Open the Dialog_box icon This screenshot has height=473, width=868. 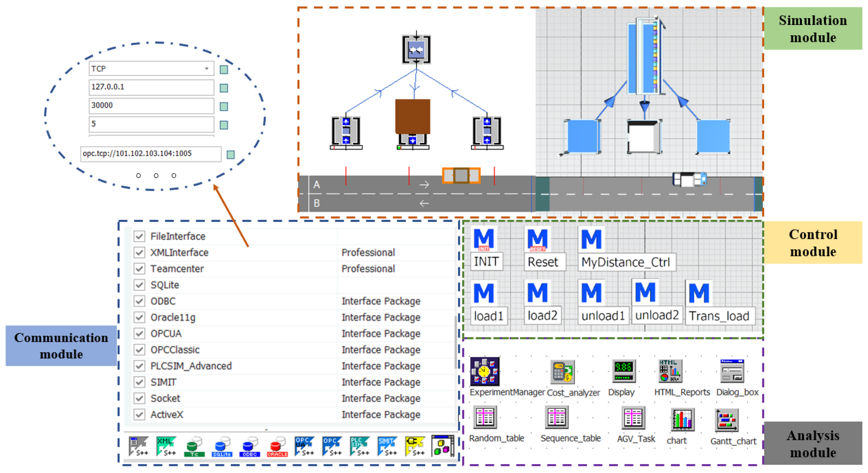732,371
